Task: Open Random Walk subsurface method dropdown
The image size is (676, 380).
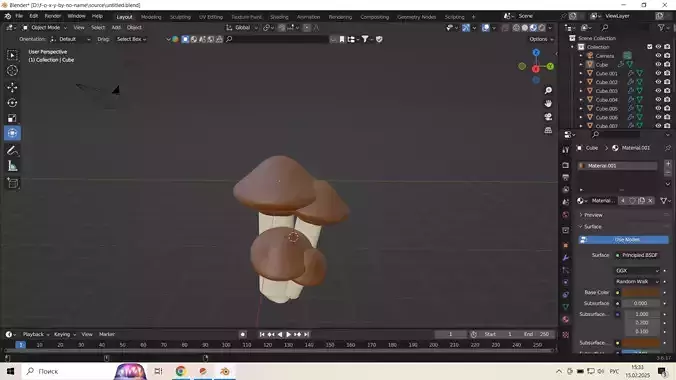Action: (637, 281)
